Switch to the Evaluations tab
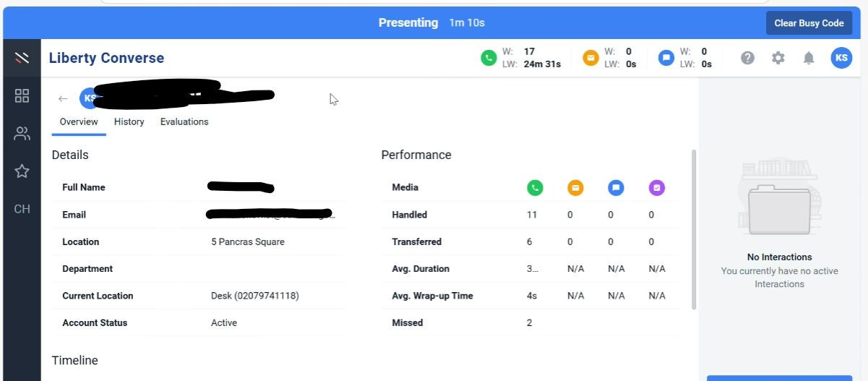 (x=184, y=122)
